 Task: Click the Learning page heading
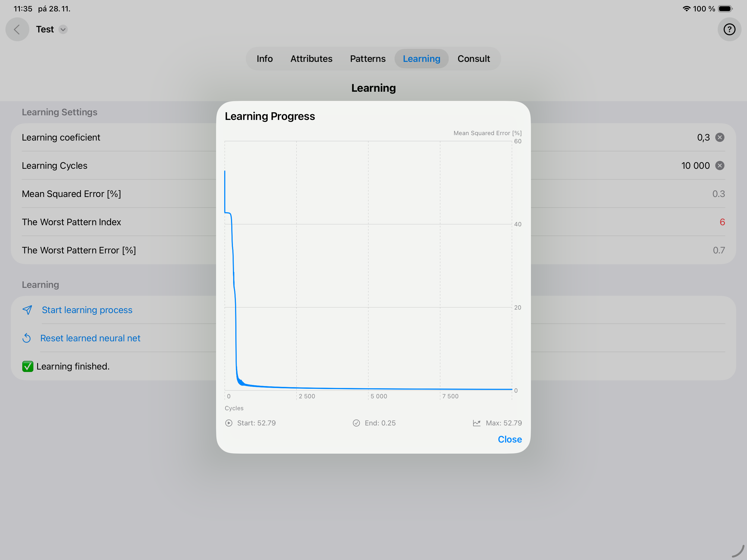pyautogui.click(x=373, y=88)
